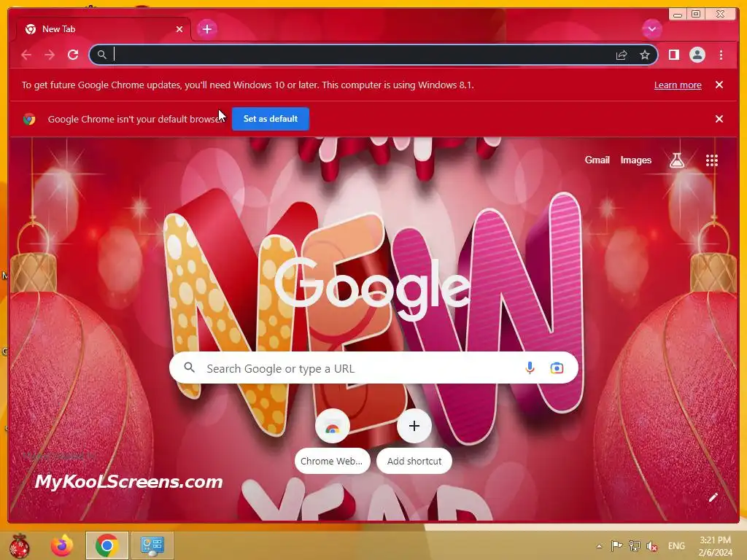Open the Learn more link
Image resolution: width=747 pixels, height=560 pixels.
678,85
